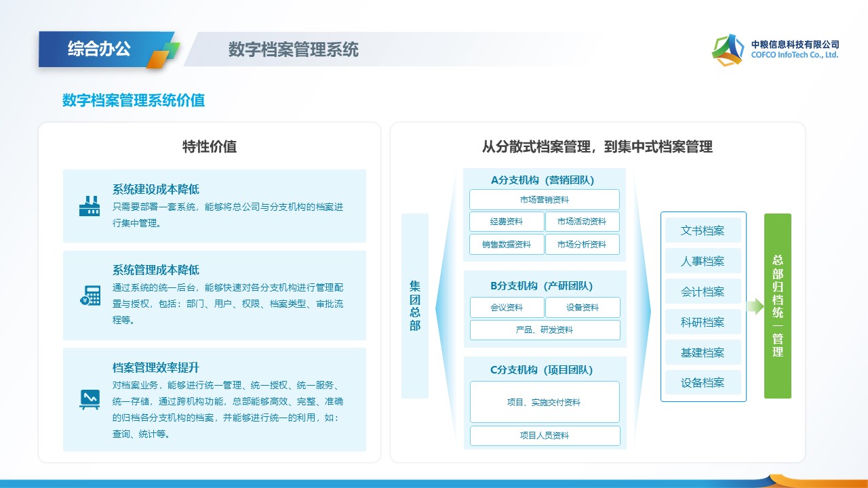Click the COFCO InfoTech logo
Viewport: 868px width, 488px height.
point(776,49)
